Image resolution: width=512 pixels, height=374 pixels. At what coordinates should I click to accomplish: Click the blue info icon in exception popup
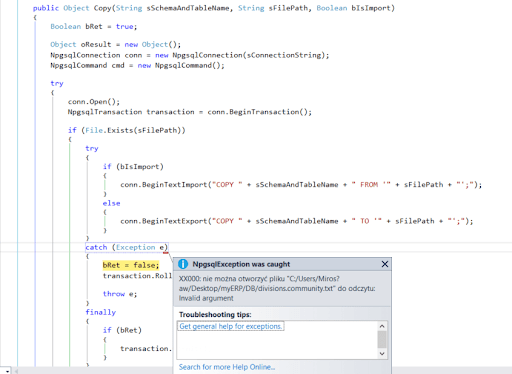(183, 264)
